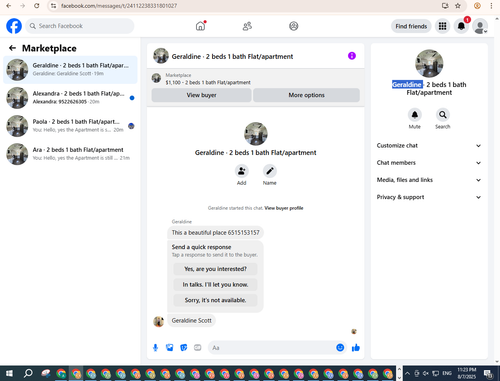Choose a GIF icon
The width and height of the screenshot is (500, 381).
click(x=198, y=348)
